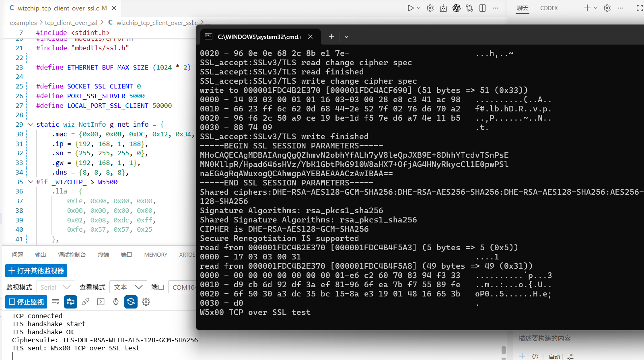
Task: Open more editor actions ellipsis
Action: point(496,8)
